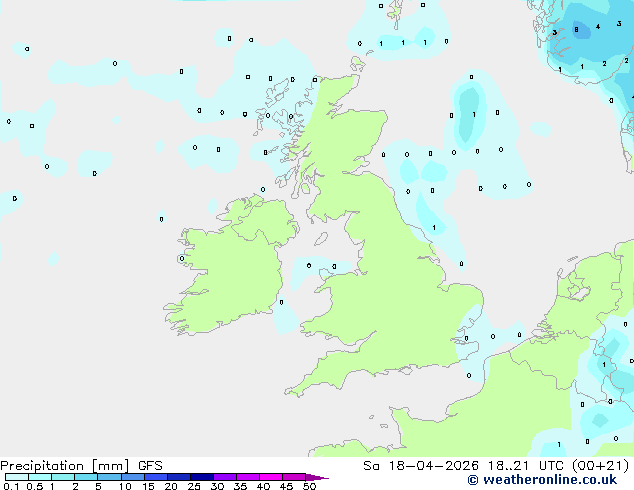
Task: Click the '8' precipitation value over Norway
Action: (x=576, y=30)
